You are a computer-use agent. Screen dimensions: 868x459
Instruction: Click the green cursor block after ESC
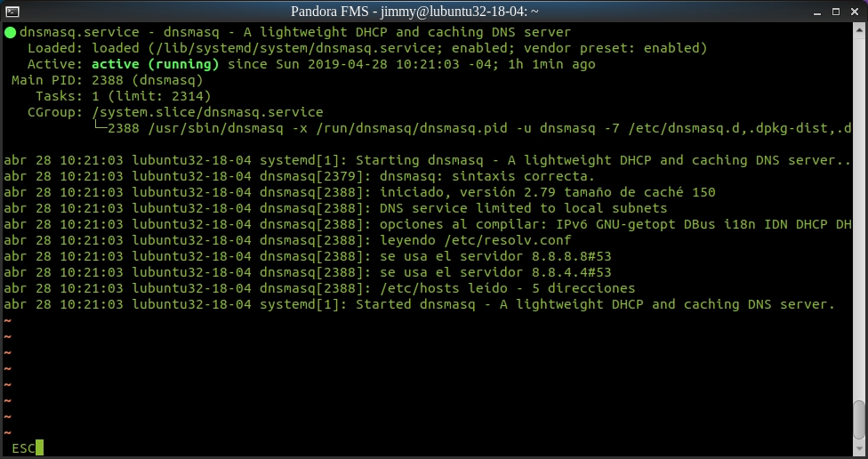pos(39,447)
